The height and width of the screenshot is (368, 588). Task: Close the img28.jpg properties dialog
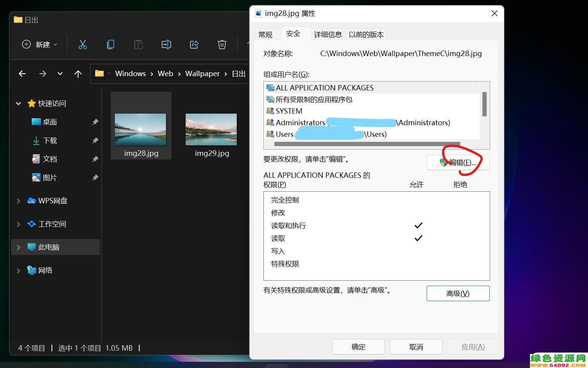(494, 14)
